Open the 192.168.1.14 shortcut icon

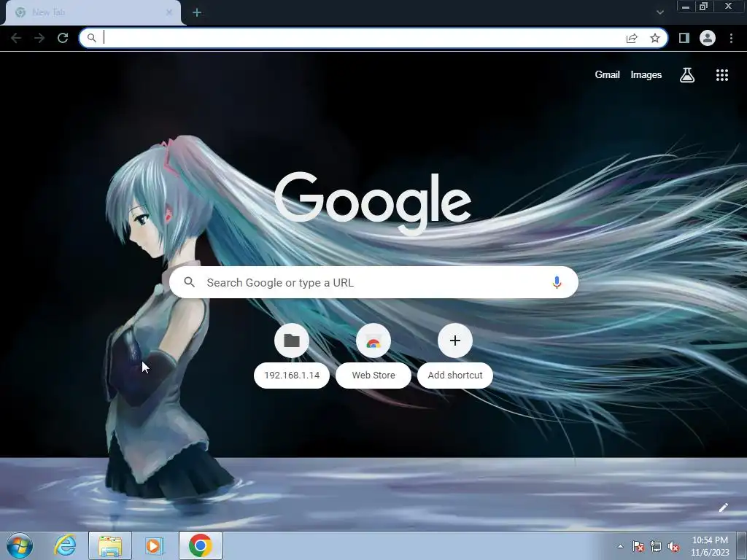(292, 341)
